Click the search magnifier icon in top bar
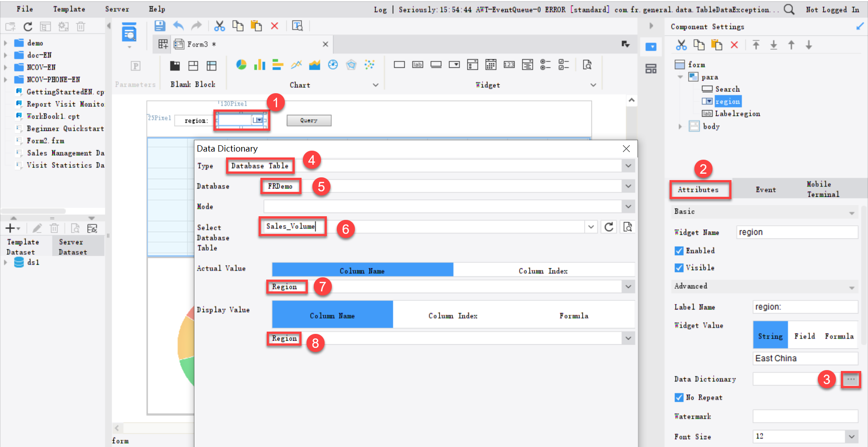The width and height of the screenshot is (868, 447). click(x=789, y=10)
